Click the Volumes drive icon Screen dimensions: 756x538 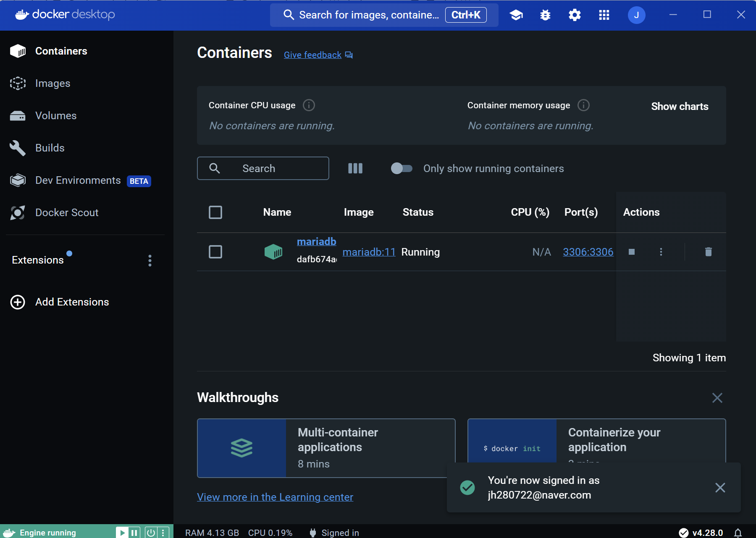pos(18,115)
